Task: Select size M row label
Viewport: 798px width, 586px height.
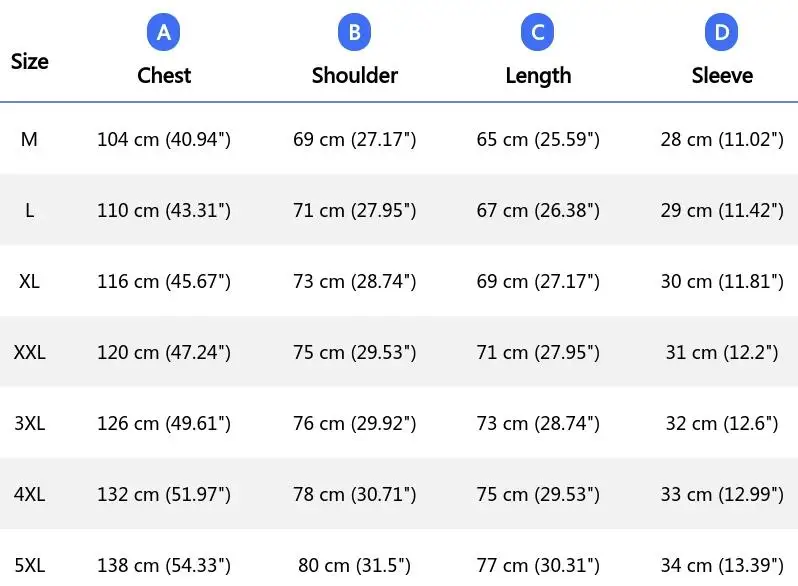Action: coord(29,139)
